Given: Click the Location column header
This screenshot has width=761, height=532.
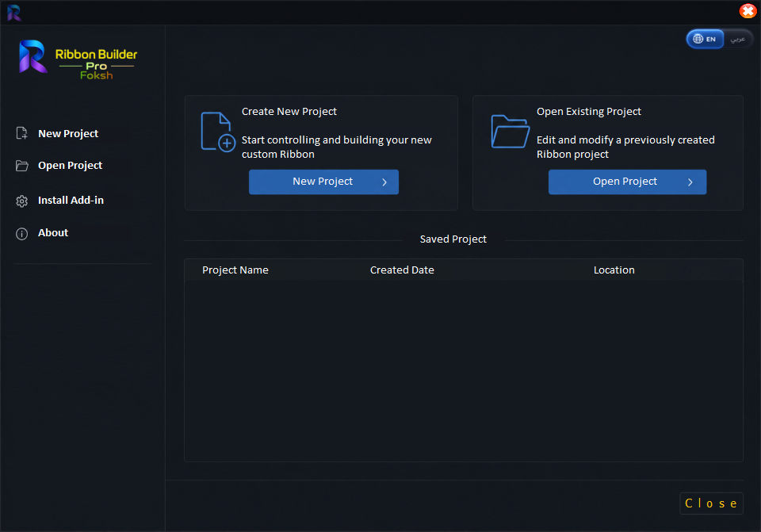Looking at the screenshot, I should pos(614,270).
